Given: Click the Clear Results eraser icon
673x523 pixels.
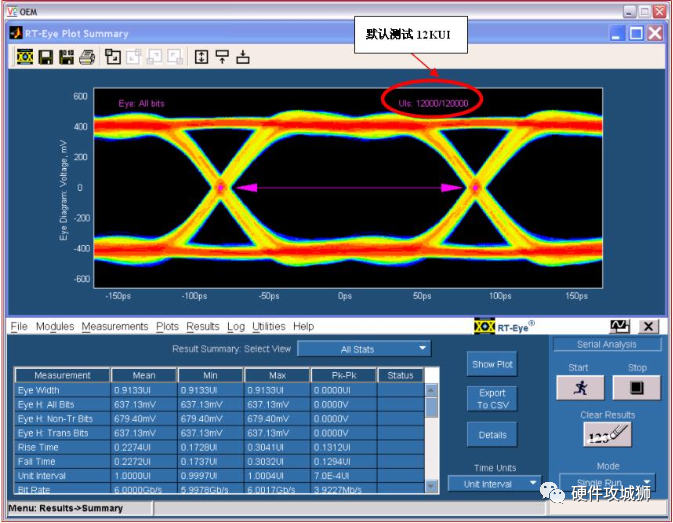Looking at the screenshot, I should [607, 435].
